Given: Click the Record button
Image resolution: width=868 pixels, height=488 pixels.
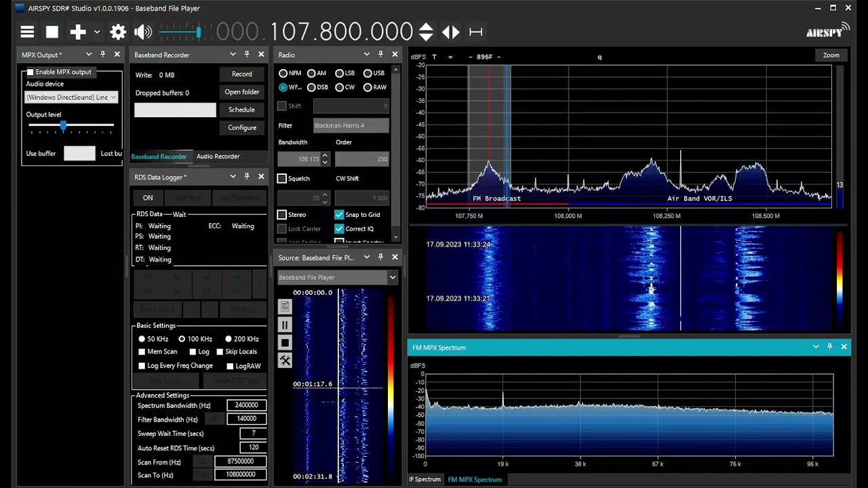Looking at the screenshot, I should click(x=242, y=74).
